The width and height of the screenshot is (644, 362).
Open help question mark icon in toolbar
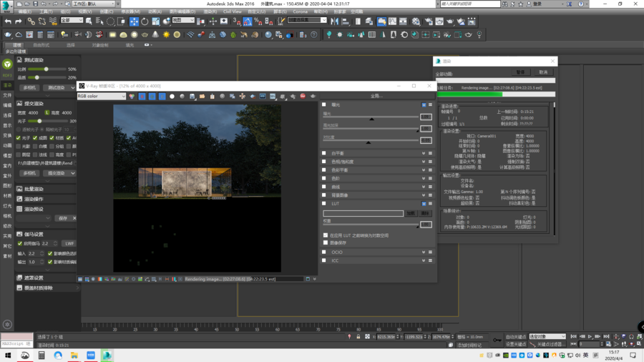click(314, 35)
